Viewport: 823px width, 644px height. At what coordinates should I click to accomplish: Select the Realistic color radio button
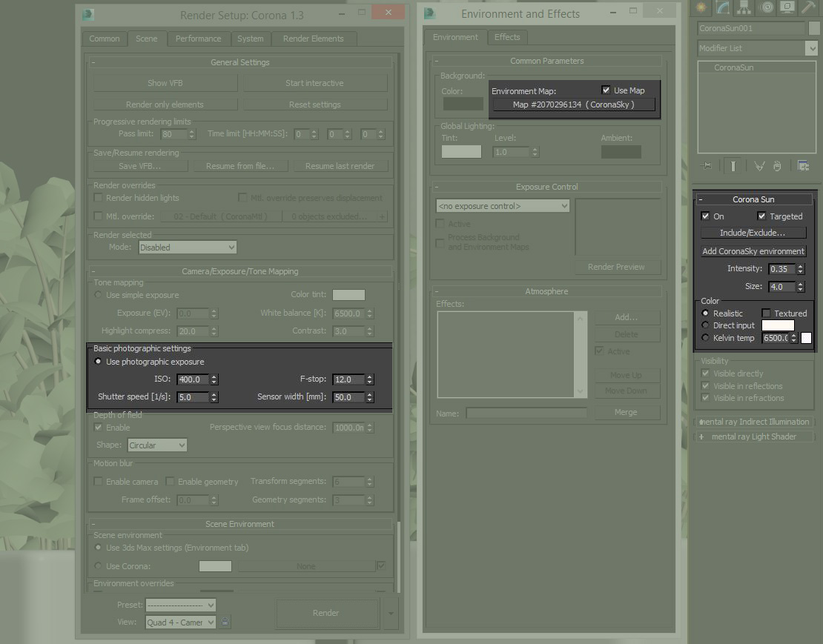coord(705,313)
